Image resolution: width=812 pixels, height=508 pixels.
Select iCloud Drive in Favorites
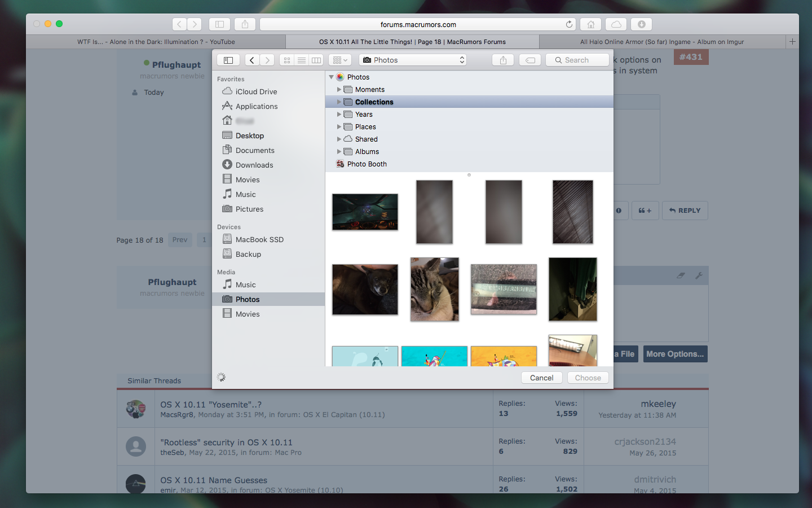[268, 91]
